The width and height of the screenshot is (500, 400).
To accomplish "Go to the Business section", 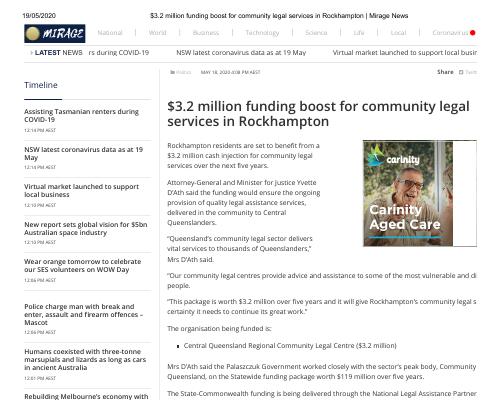I will coord(206,33).
